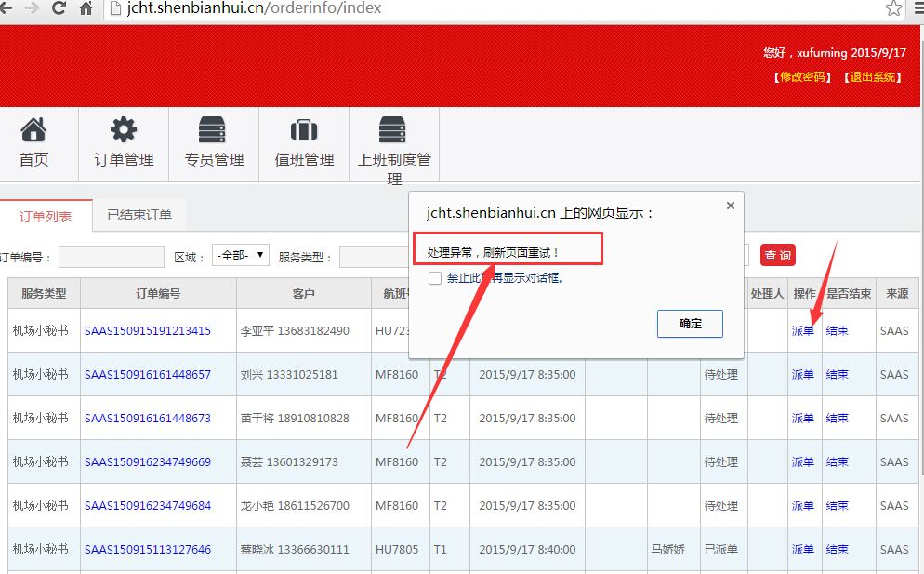Switch to 已结束订单 tab
The width and height of the screenshot is (924, 574).
coord(139,215)
